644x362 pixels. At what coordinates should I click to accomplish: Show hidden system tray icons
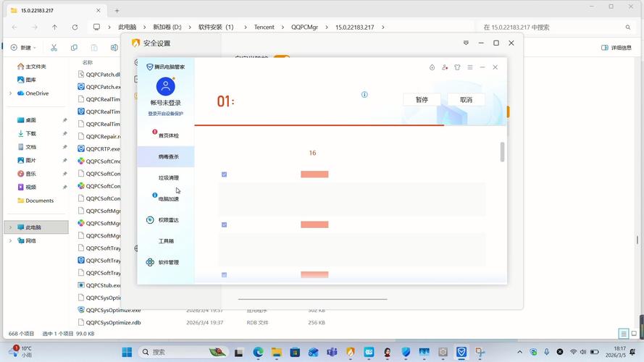[519, 352]
